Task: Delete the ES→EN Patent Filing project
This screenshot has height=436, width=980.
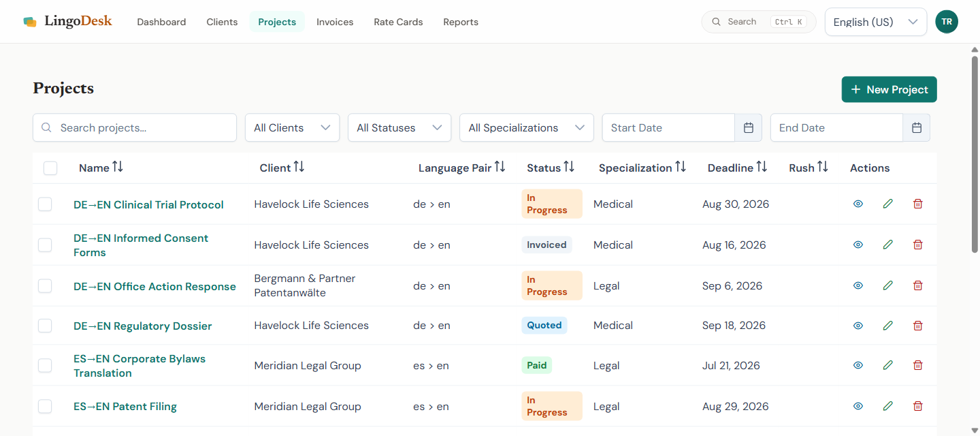Action: [917, 406]
